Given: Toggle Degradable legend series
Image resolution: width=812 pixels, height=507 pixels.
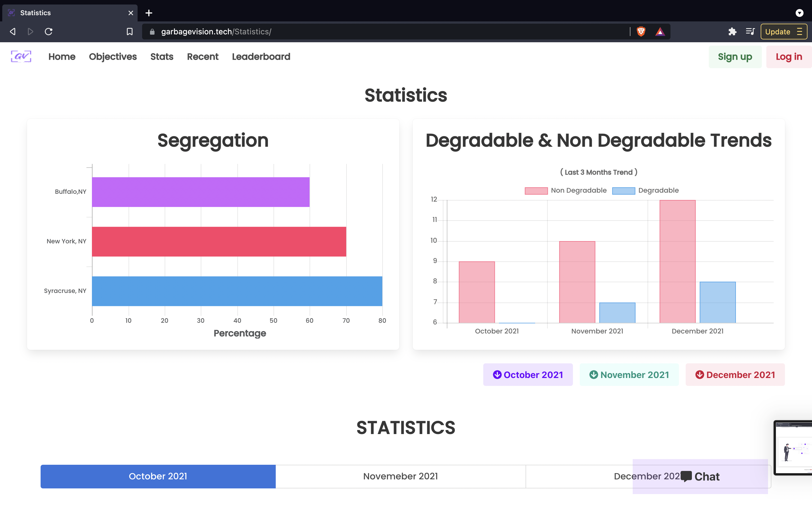Looking at the screenshot, I should click(x=645, y=190).
